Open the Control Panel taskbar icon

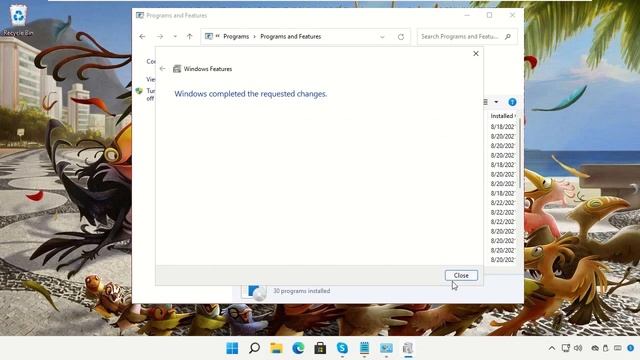[x=386, y=348]
